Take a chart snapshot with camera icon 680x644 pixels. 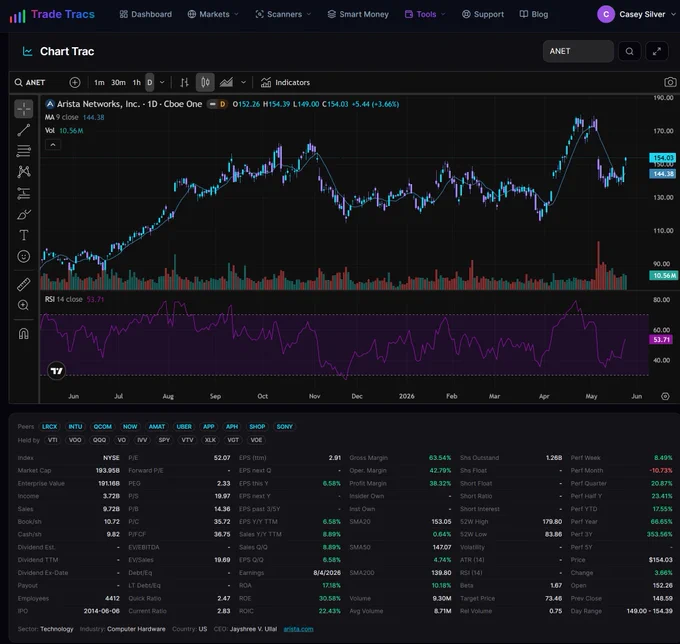click(x=670, y=82)
